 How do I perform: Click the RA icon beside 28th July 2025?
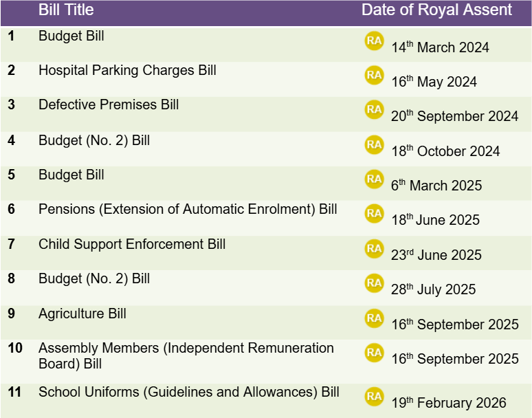pos(374,283)
